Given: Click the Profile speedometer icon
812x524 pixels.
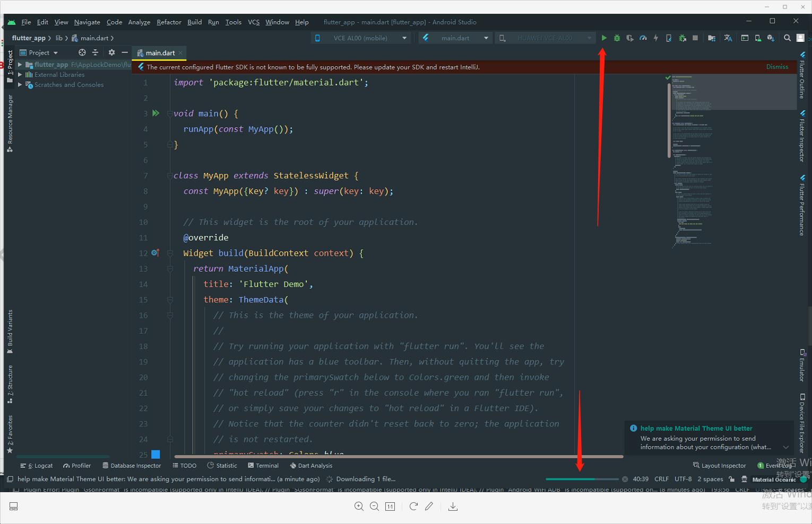Looking at the screenshot, I should 643,38.
